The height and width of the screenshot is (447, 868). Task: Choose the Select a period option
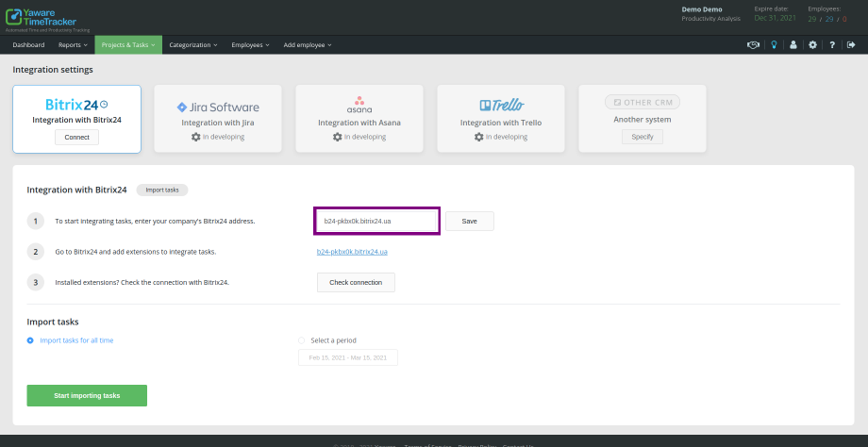327,340
